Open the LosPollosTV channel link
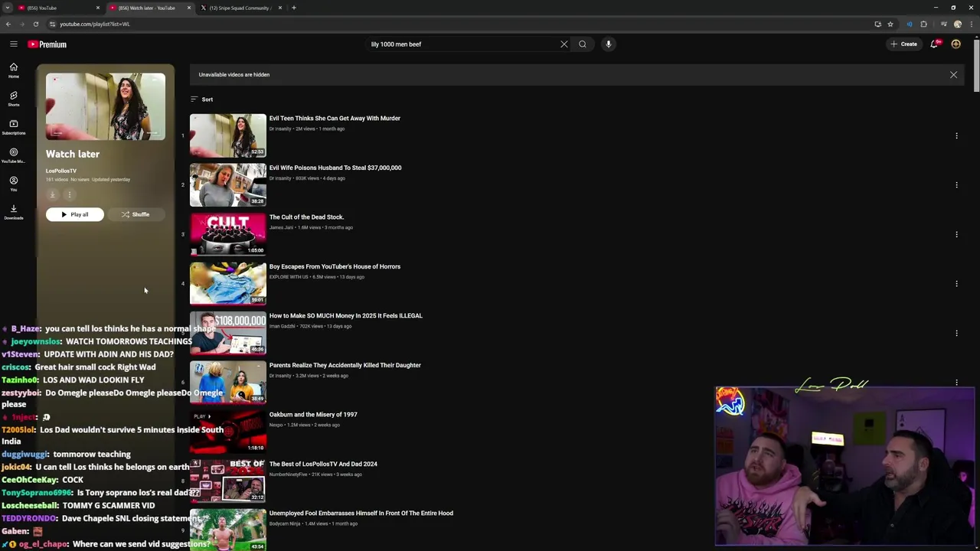The height and width of the screenshot is (551, 980). [61, 171]
